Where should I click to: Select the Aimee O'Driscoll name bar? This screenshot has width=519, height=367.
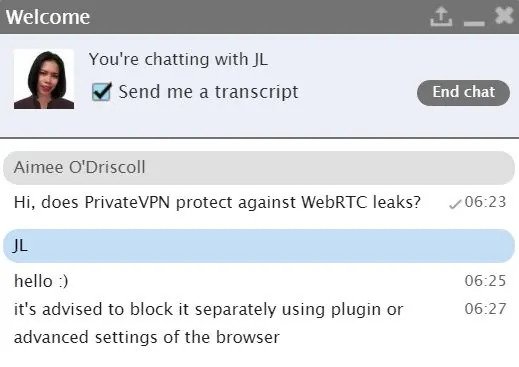coord(259,168)
